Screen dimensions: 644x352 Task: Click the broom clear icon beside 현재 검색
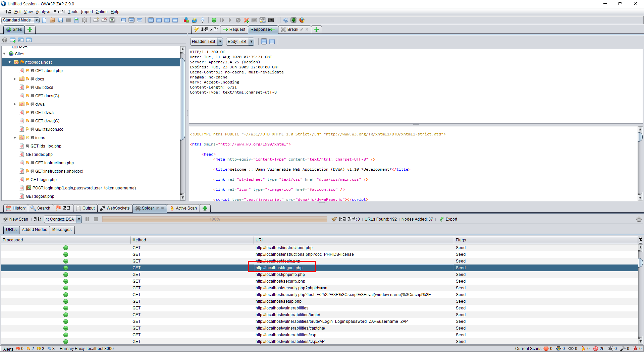click(334, 219)
